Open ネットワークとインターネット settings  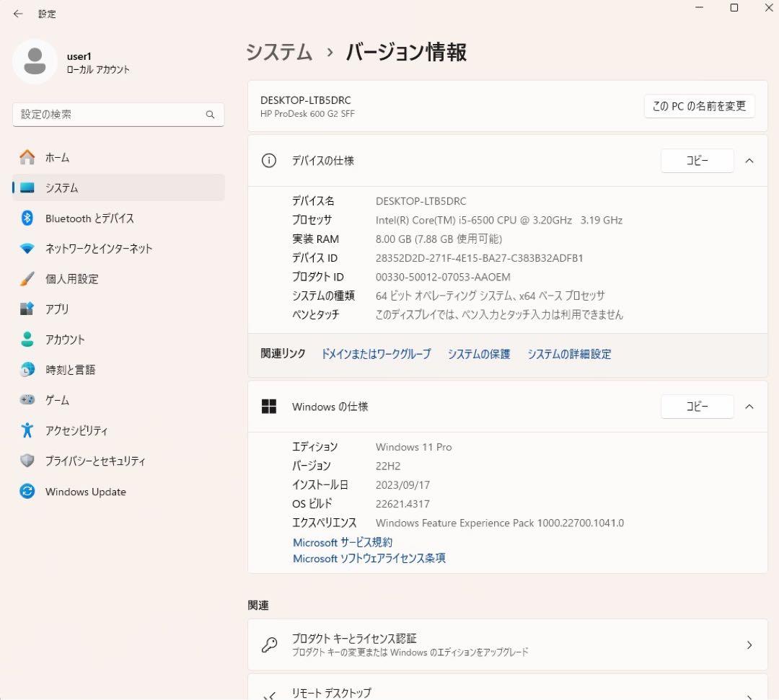[x=101, y=248]
